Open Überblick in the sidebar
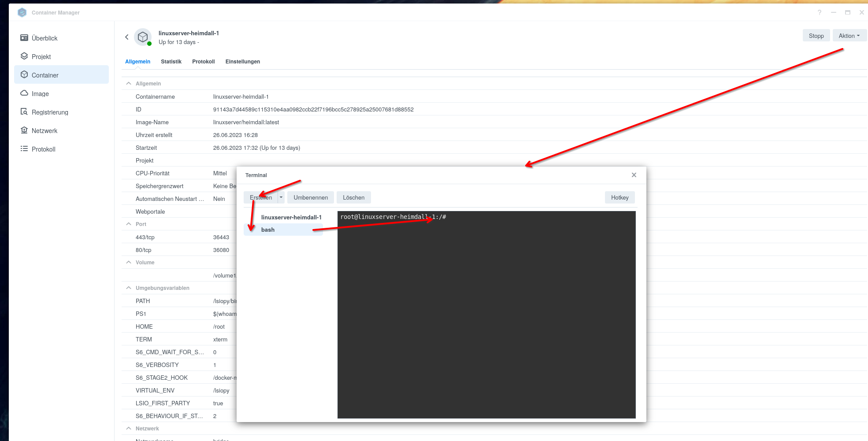 click(61, 38)
